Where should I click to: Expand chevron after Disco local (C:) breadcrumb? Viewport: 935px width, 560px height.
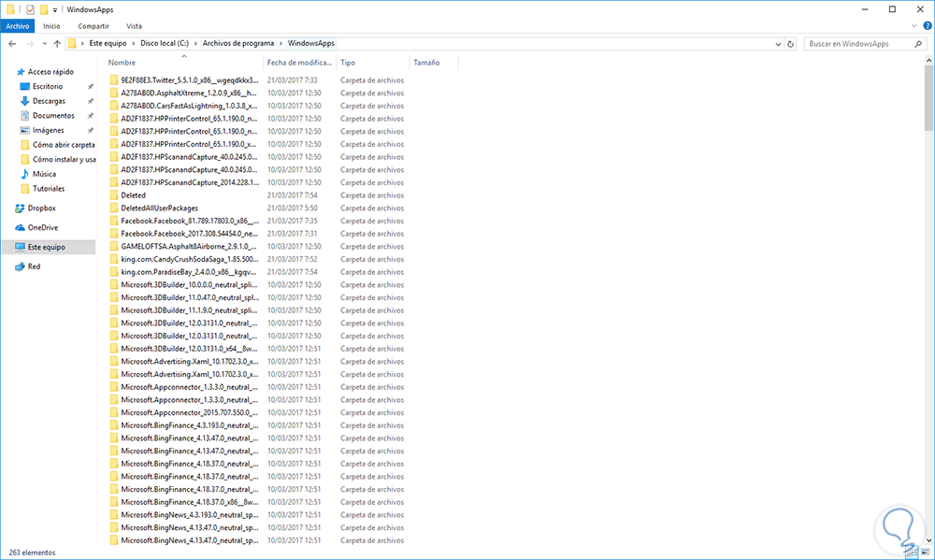coord(195,44)
